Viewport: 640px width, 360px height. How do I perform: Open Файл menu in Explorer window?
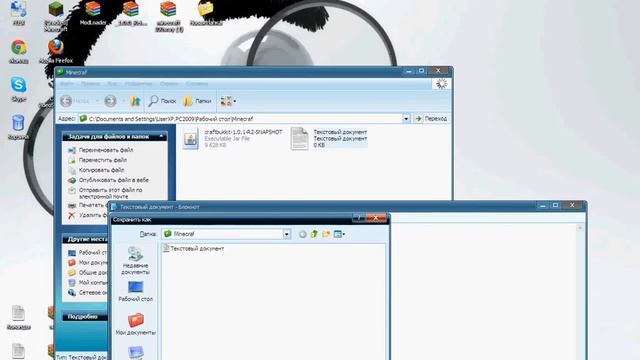(67, 84)
